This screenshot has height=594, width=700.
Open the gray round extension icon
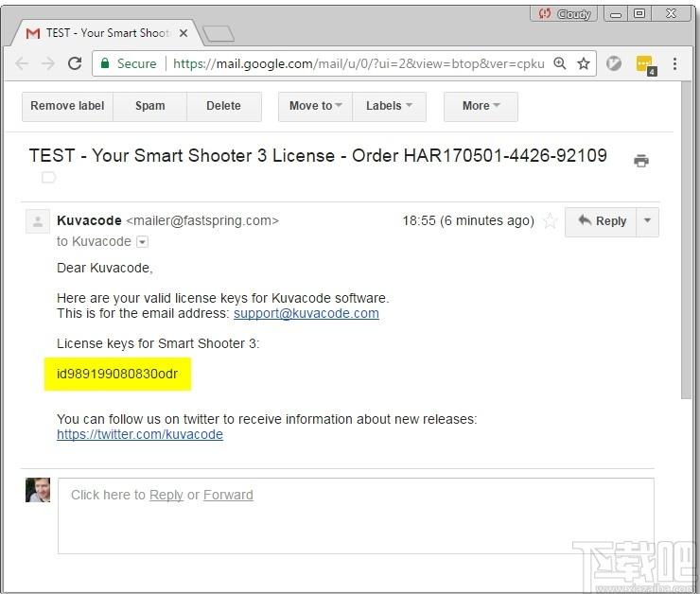(614, 63)
